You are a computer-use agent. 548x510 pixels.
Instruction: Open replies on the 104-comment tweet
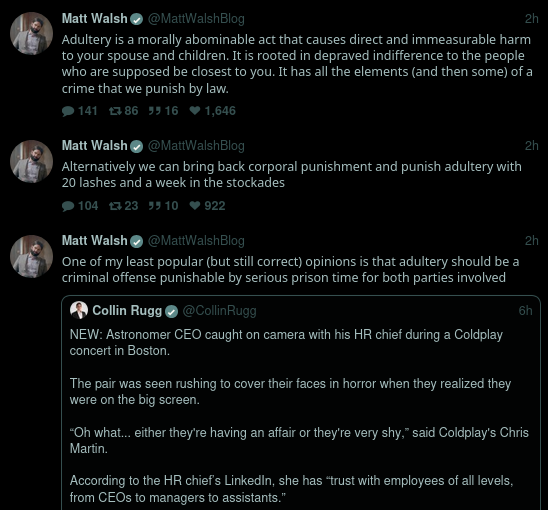coord(68,206)
